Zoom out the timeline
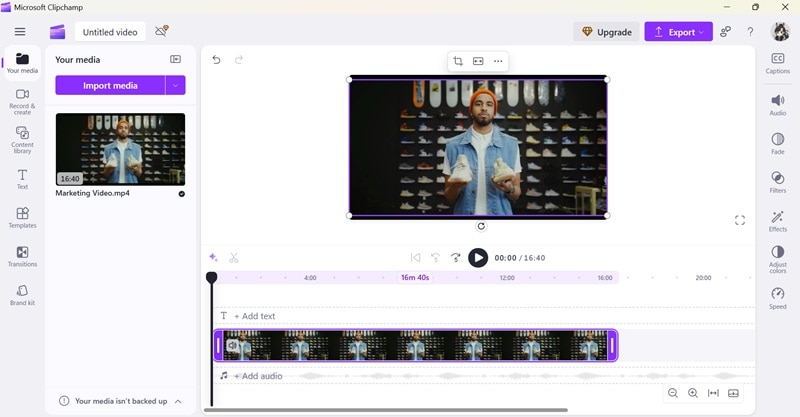This screenshot has height=417, width=800. point(673,393)
